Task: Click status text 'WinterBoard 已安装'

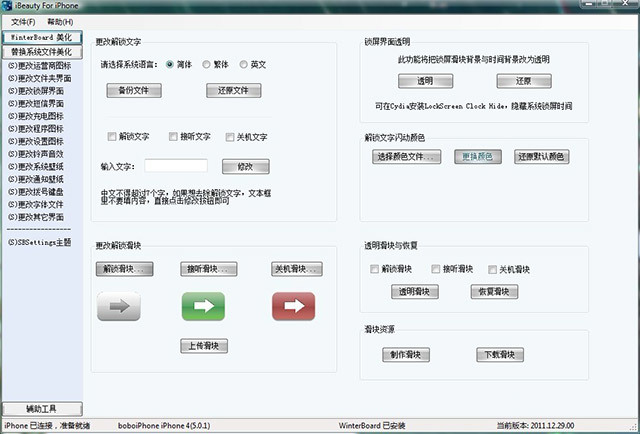Action: pyautogui.click(x=372, y=425)
